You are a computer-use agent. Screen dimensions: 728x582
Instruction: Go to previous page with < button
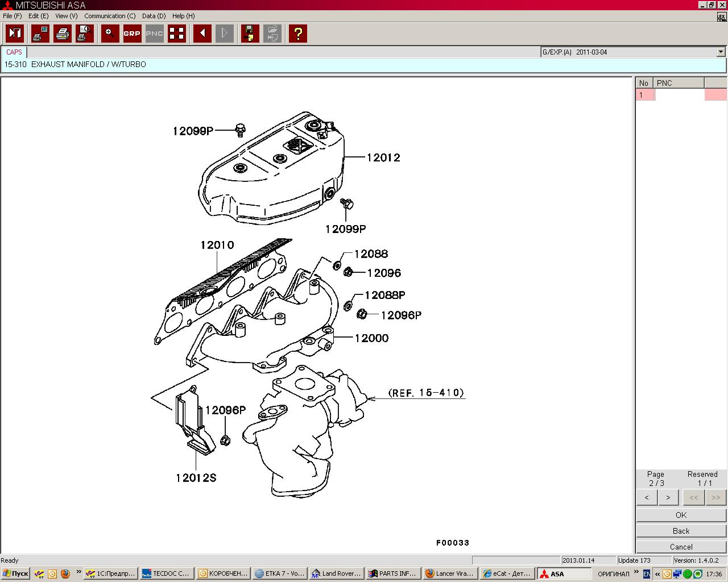647,497
